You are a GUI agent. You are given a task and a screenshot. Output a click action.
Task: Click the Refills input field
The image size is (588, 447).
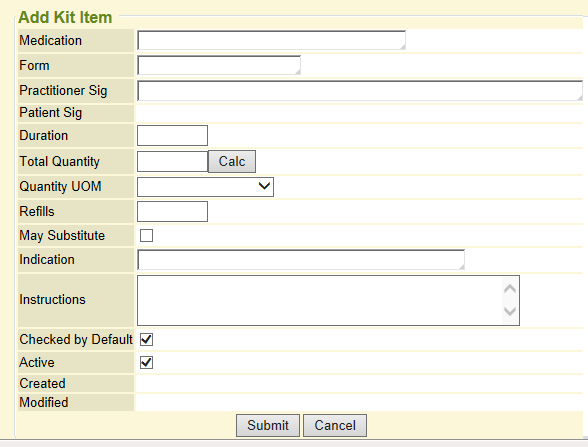click(172, 212)
